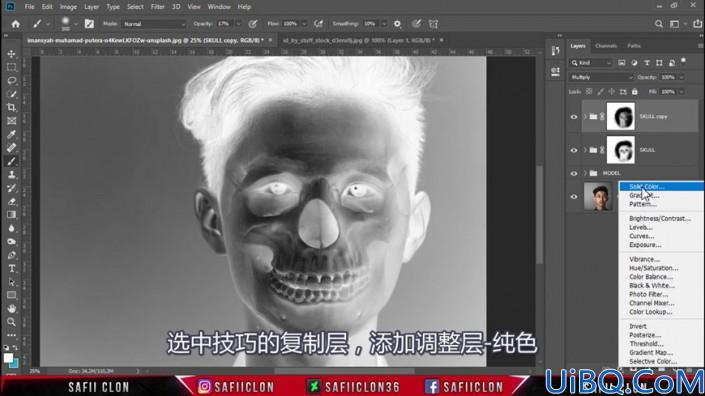Open the brush Mode dropdown
Screen dimensions: 705x396
154,24
